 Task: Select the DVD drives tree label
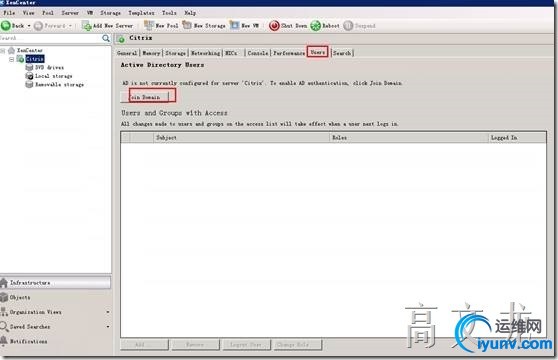coord(49,67)
